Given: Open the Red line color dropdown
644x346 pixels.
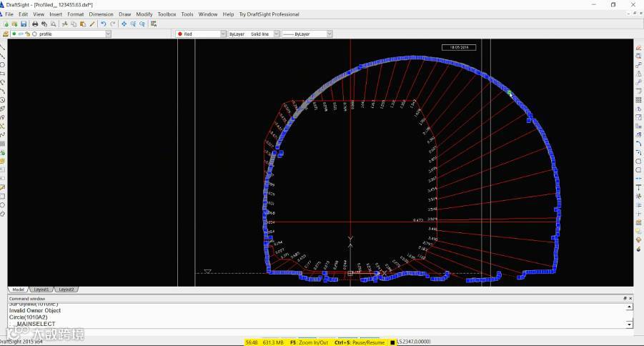Looking at the screenshot, I should point(222,34).
